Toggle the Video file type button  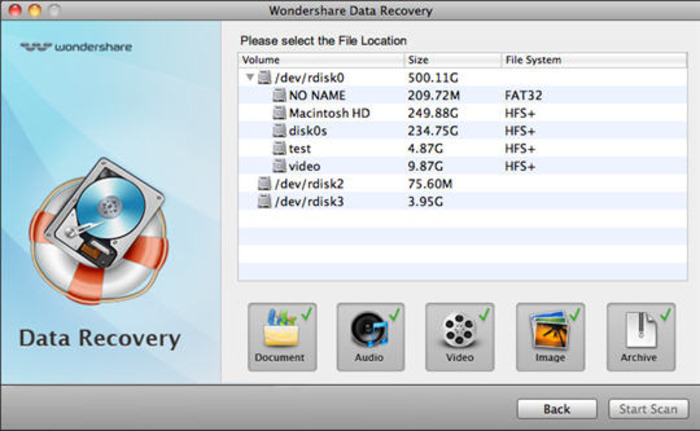(x=460, y=337)
